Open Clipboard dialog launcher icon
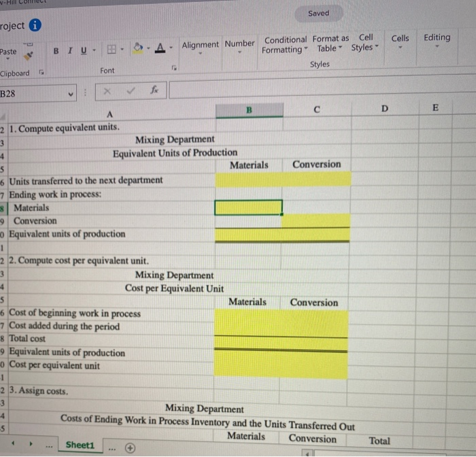This screenshot has width=476, height=457. [x=41, y=72]
